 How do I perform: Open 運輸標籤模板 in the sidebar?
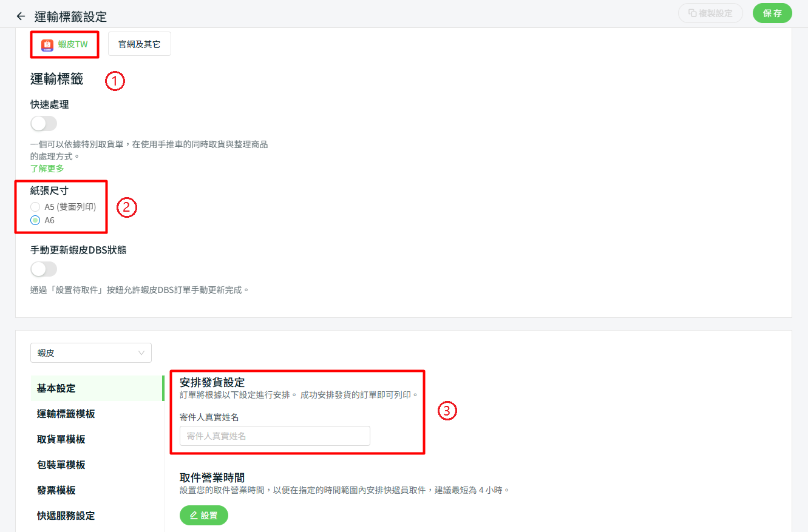point(66,414)
